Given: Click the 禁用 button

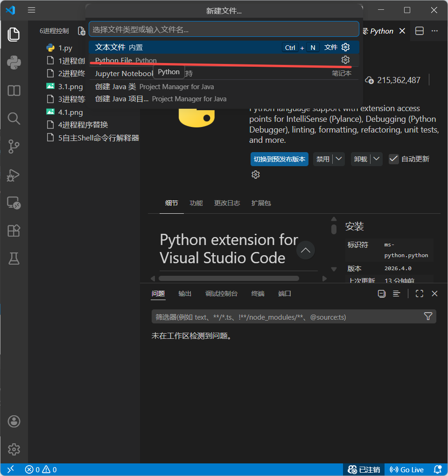Looking at the screenshot, I should (322, 159).
